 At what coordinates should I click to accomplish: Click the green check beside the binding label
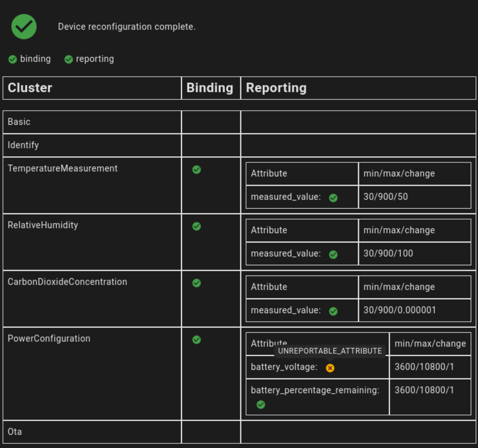click(13, 59)
